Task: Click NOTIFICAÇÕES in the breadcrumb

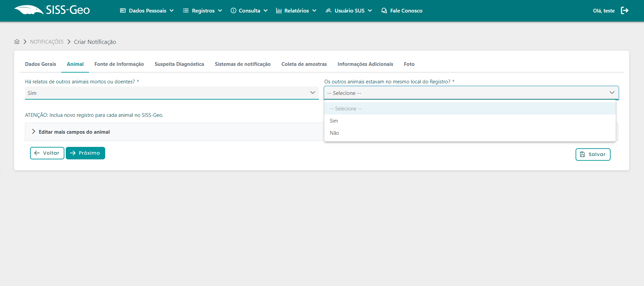Action: pyautogui.click(x=47, y=42)
